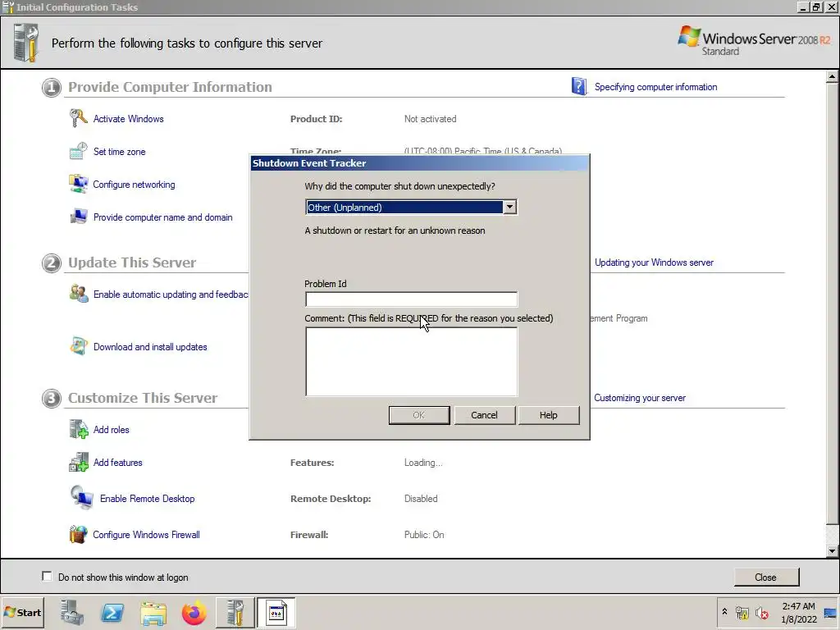Click Help in Shutdown Event Tracker
This screenshot has height=630, width=840.
pos(549,414)
